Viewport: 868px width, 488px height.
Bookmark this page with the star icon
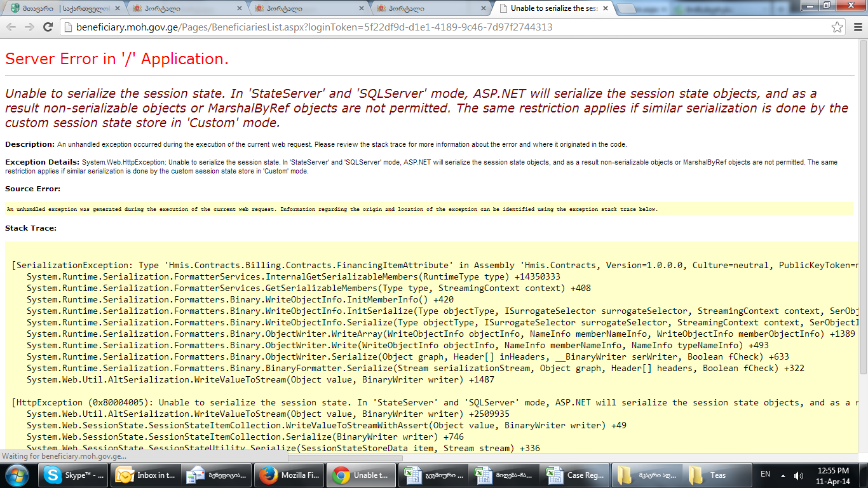coord(837,27)
